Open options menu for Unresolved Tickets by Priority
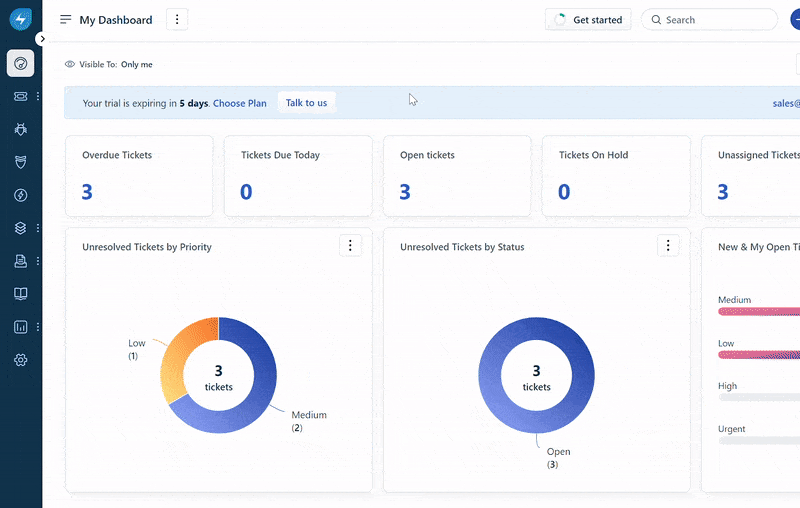The height and width of the screenshot is (508, 800). tap(351, 246)
